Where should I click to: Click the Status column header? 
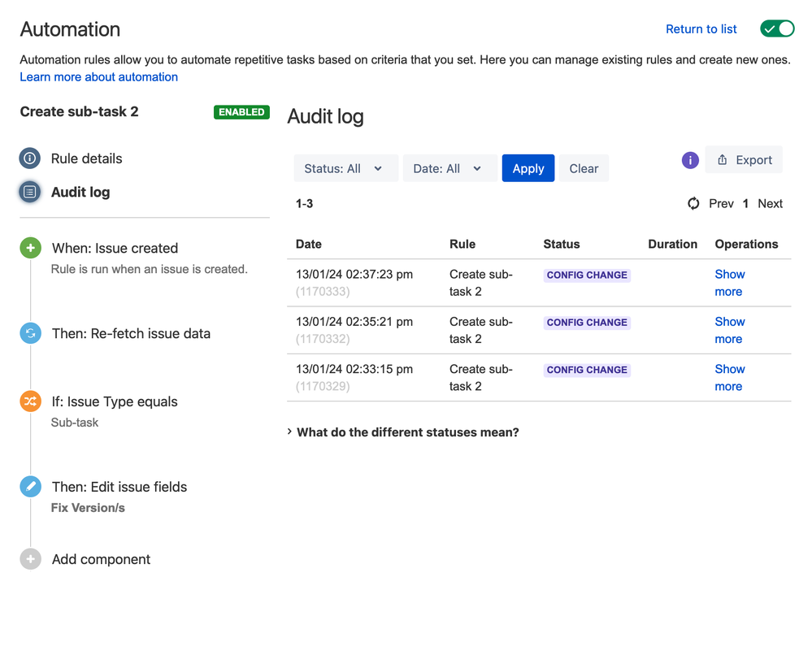pyautogui.click(x=562, y=244)
